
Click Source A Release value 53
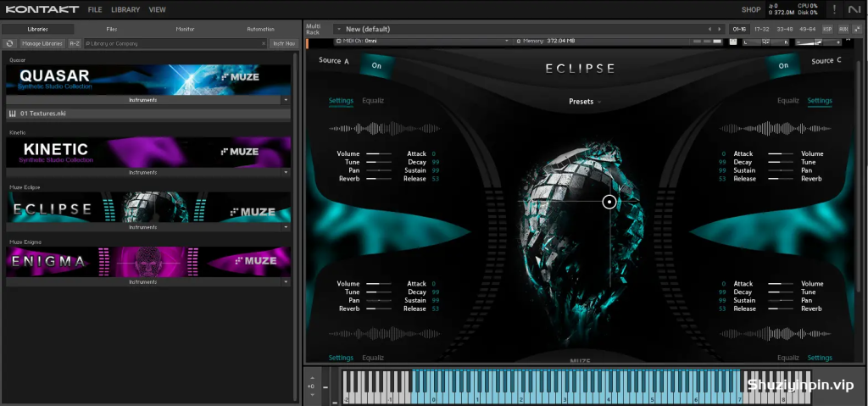point(435,179)
